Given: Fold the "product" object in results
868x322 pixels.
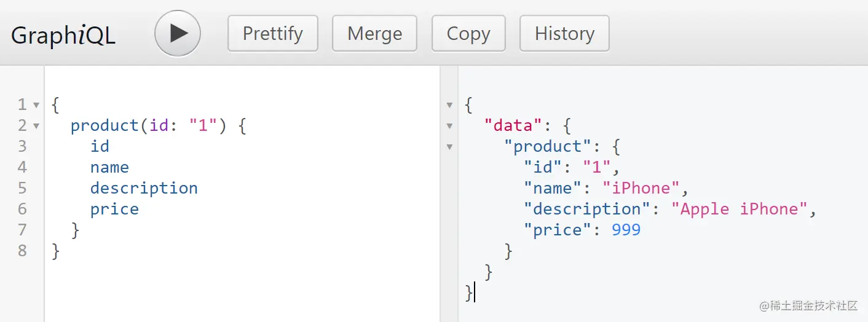Looking at the screenshot, I should [449, 147].
